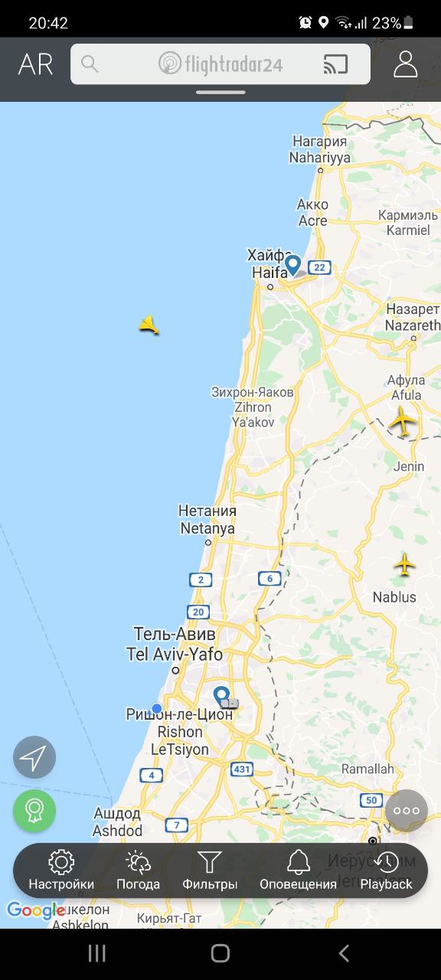Select the aircraft near Afula
The width and height of the screenshot is (441, 980).
402,421
